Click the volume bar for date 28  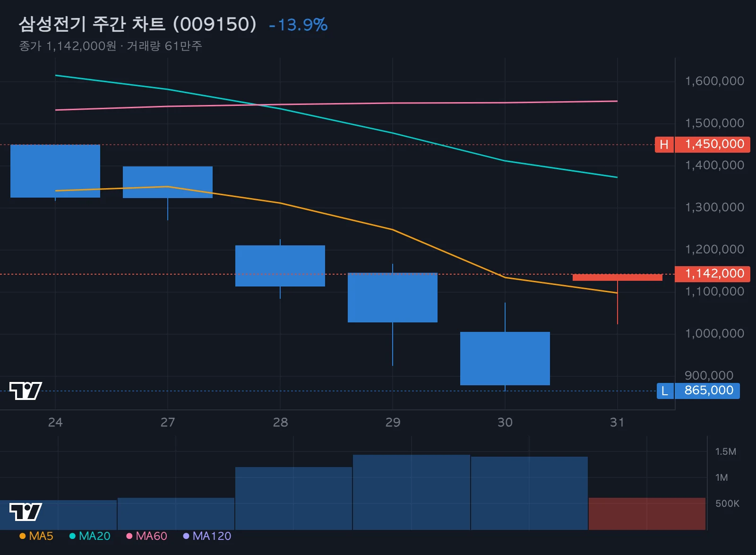[x=293, y=498]
